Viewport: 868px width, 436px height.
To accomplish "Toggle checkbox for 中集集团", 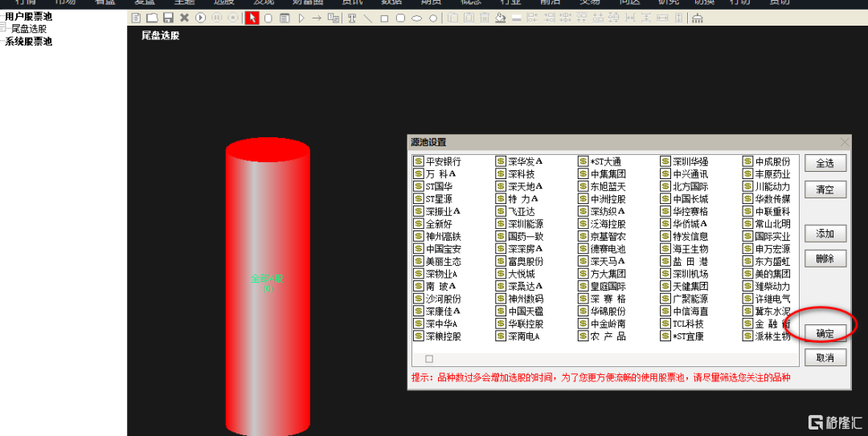I will point(583,174).
